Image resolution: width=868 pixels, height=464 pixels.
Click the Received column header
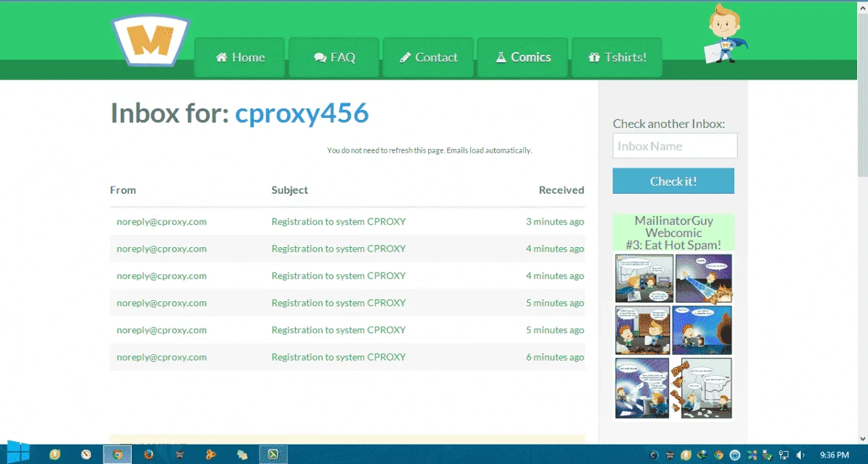561,190
